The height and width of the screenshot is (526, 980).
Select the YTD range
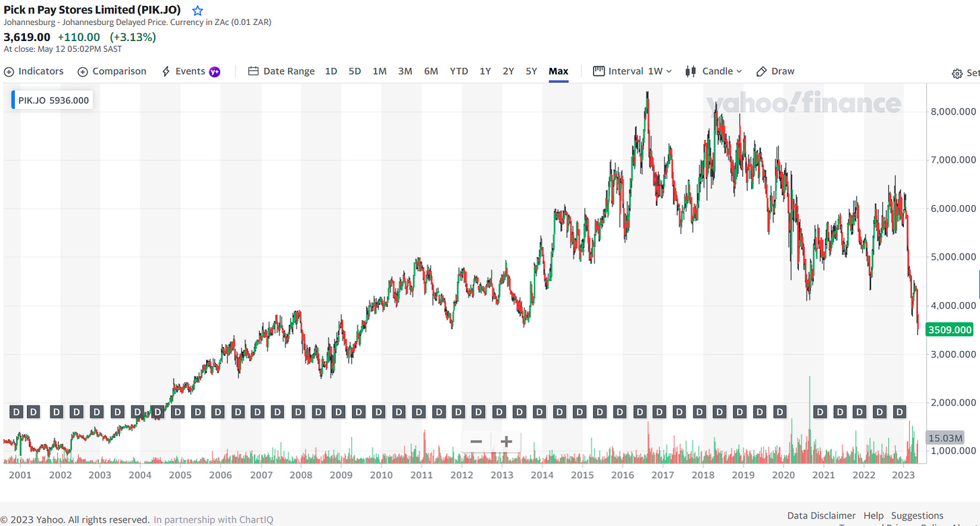(x=459, y=71)
